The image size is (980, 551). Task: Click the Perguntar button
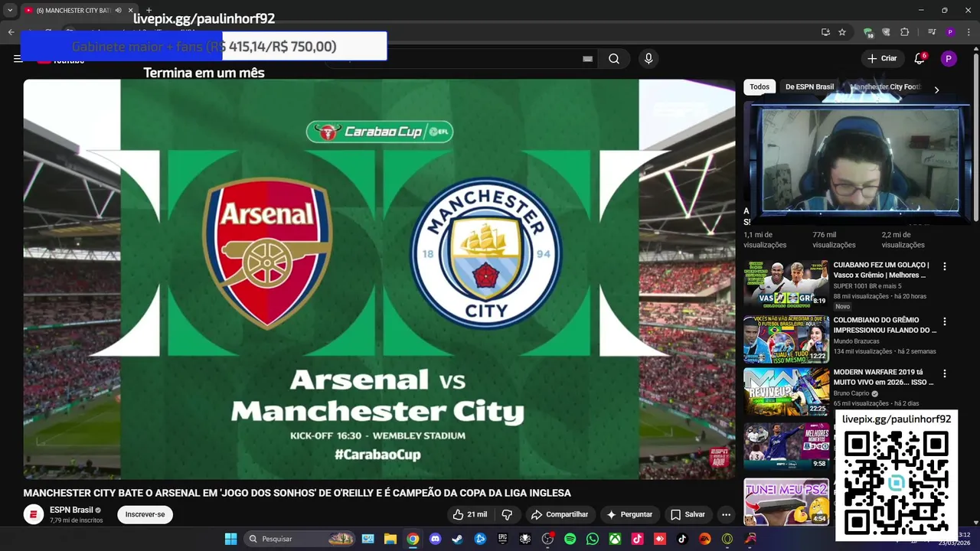629,514
